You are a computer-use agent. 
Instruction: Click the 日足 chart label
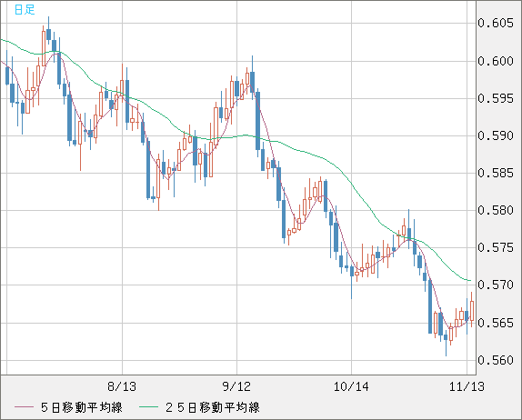(x=25, y=10)
